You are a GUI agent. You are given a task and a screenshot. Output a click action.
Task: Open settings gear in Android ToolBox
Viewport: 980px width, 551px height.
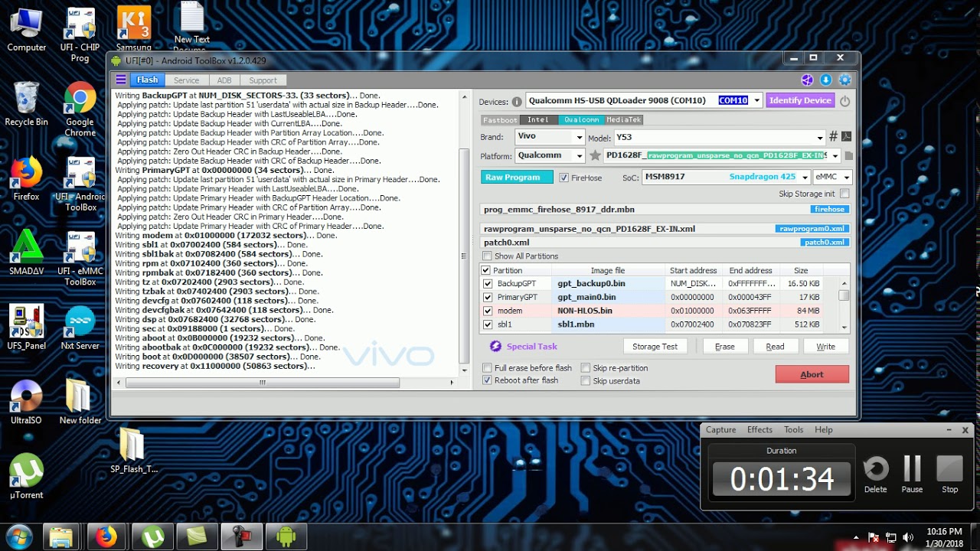coord(844,80)
